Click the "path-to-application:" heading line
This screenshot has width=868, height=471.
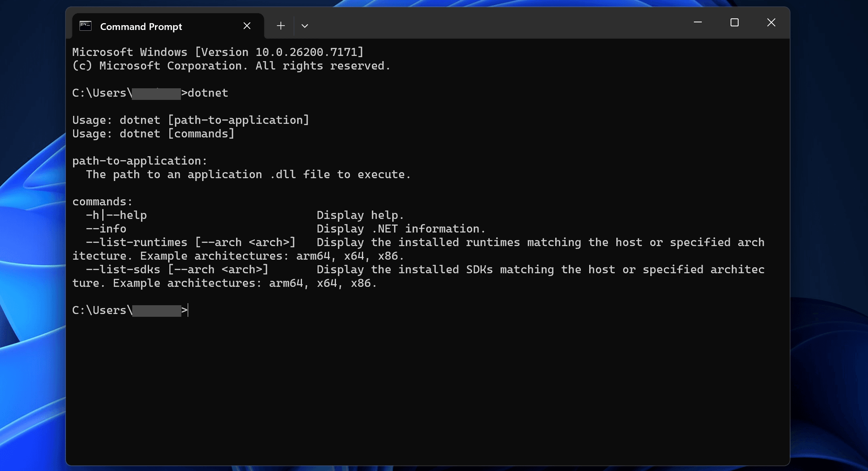[140, 161]
